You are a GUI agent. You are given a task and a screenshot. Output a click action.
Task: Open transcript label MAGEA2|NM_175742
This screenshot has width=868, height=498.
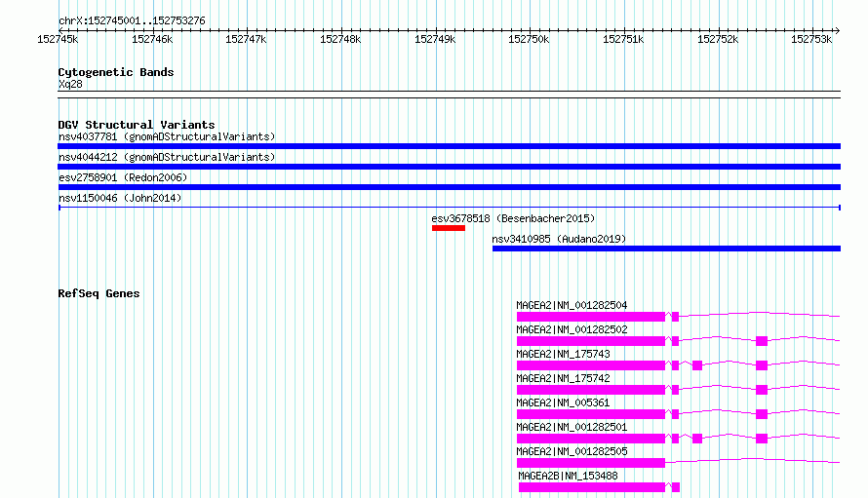(x=563, y=378)
